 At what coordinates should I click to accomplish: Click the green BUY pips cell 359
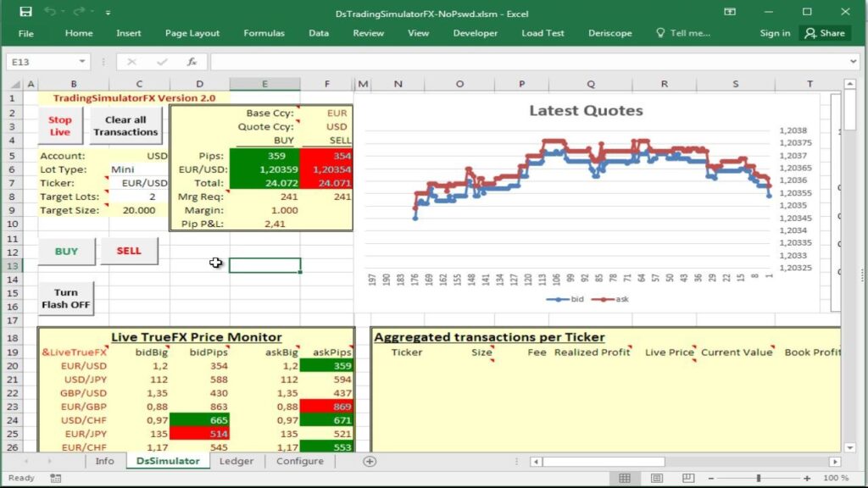(x=264, y=156)
